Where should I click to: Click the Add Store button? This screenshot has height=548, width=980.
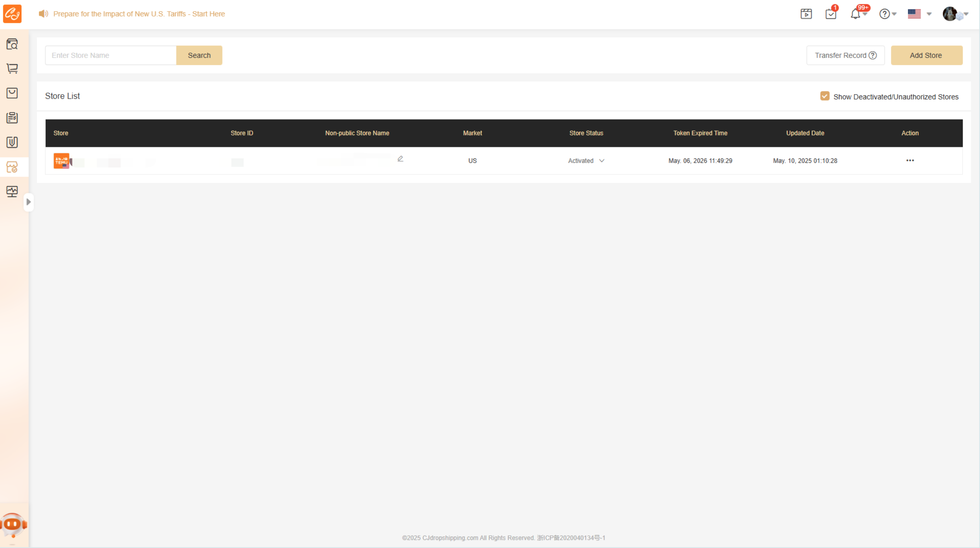coord(926,55)
